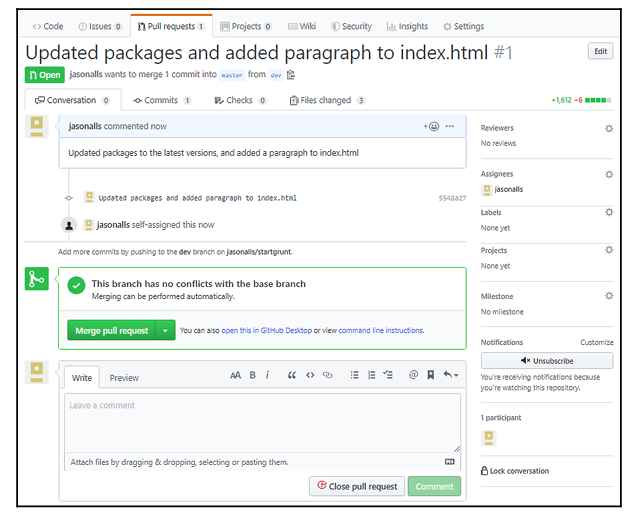Click the @ mention user icon
Image resolution: width=637 pixels, height=526 pixels.
pos(413,375)
